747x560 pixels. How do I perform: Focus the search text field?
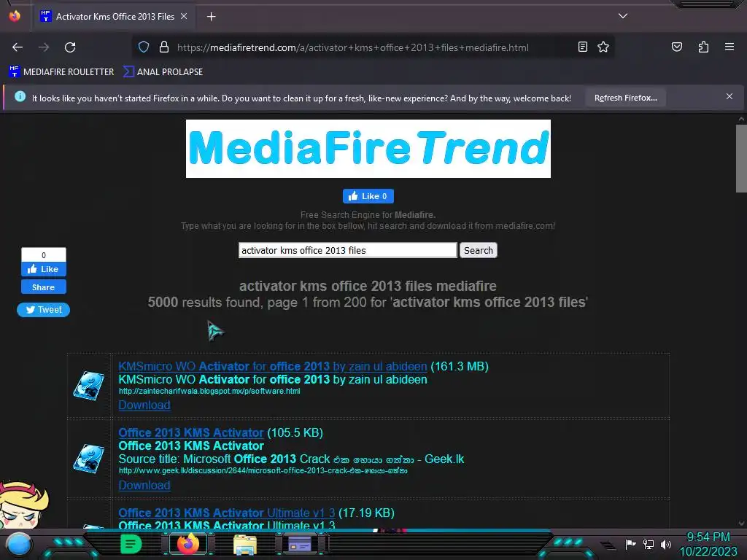pos(348,251)
